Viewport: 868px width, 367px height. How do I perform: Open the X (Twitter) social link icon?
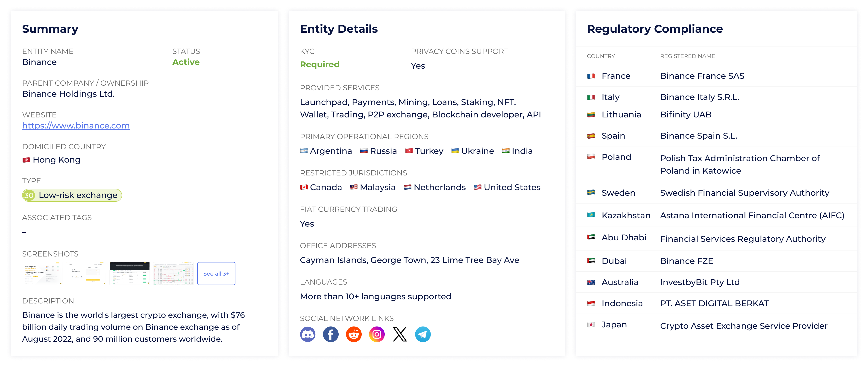(x=400, y=334)
